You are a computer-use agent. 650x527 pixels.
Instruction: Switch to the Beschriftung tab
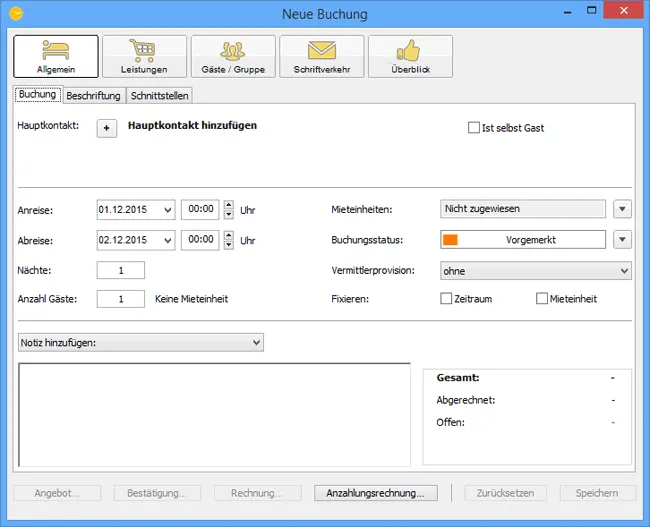tap(94, 96)
